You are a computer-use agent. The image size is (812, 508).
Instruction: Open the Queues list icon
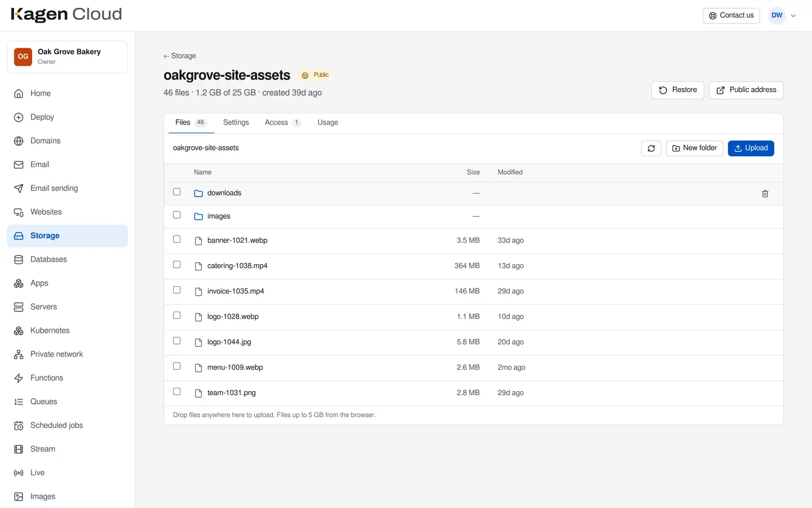click(x=19, y=402)
